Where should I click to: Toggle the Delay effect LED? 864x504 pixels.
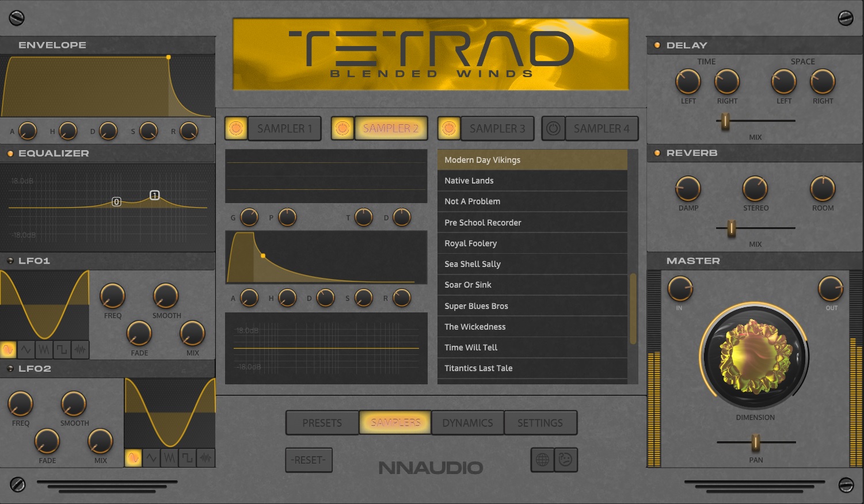(657, 45)
